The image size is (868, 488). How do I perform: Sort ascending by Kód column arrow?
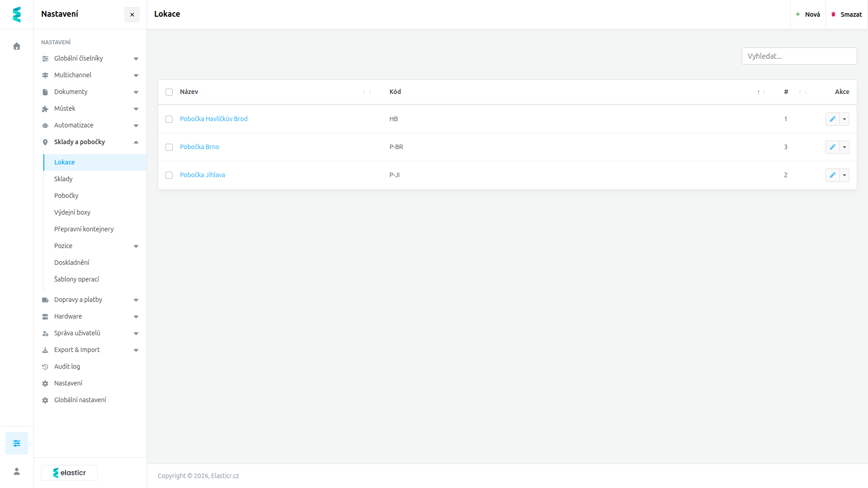click(759, 92)
